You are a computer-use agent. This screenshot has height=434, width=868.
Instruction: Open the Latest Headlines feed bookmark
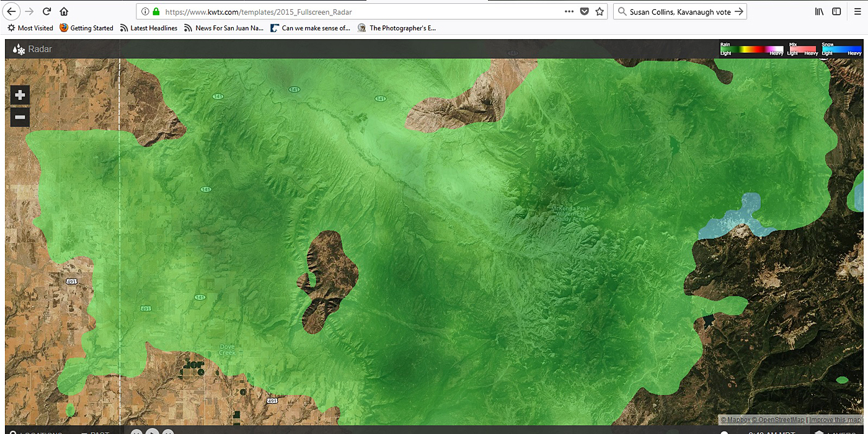click(149, 28)
